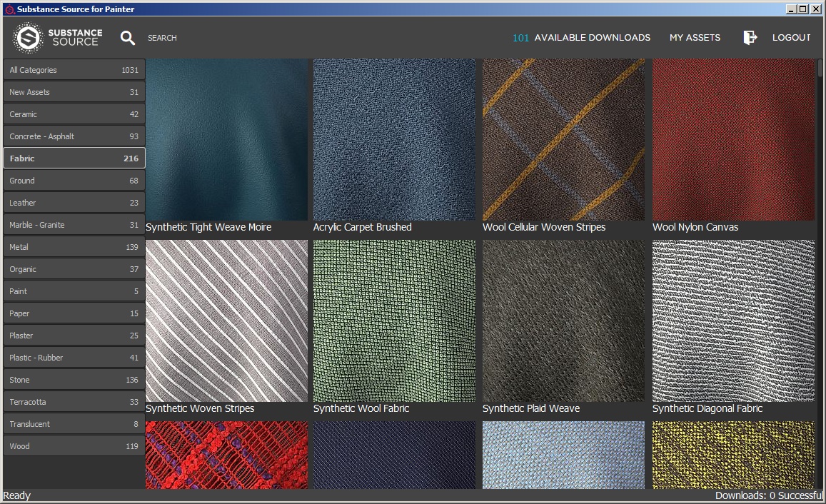This screenshot has height=504, width=826.
Task: Select the Leather category
Action: click(x=74, y=203)
